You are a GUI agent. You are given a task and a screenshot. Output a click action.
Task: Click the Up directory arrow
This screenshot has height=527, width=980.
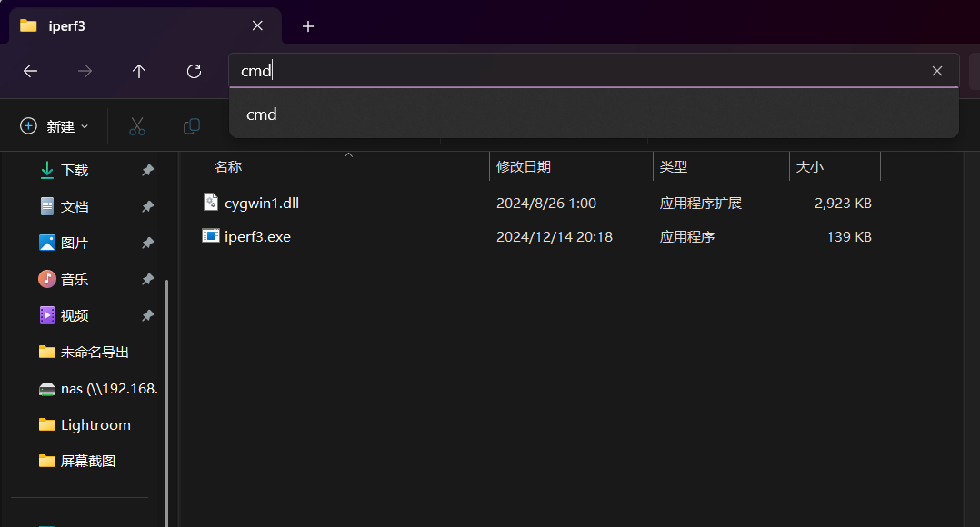(x=139, y=71)
